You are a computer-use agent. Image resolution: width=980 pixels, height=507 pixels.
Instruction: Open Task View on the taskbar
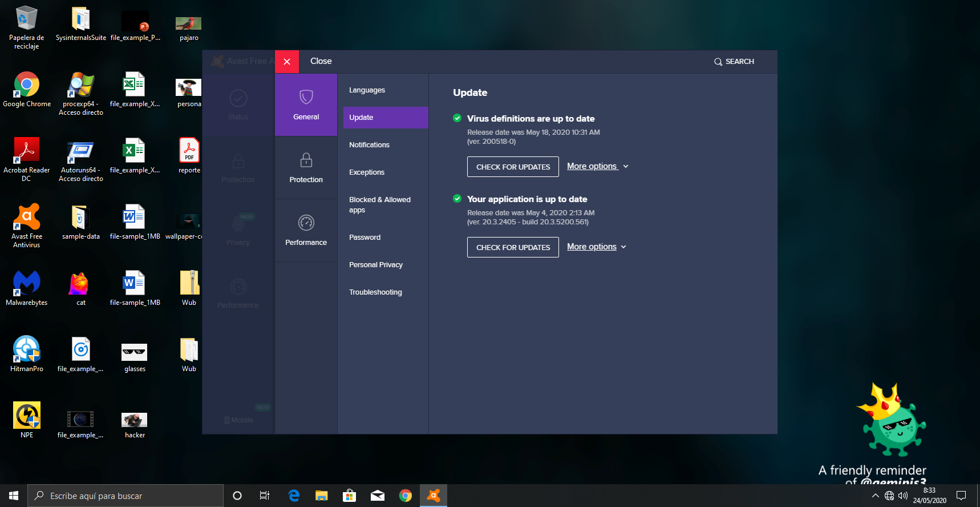[265, 496]
